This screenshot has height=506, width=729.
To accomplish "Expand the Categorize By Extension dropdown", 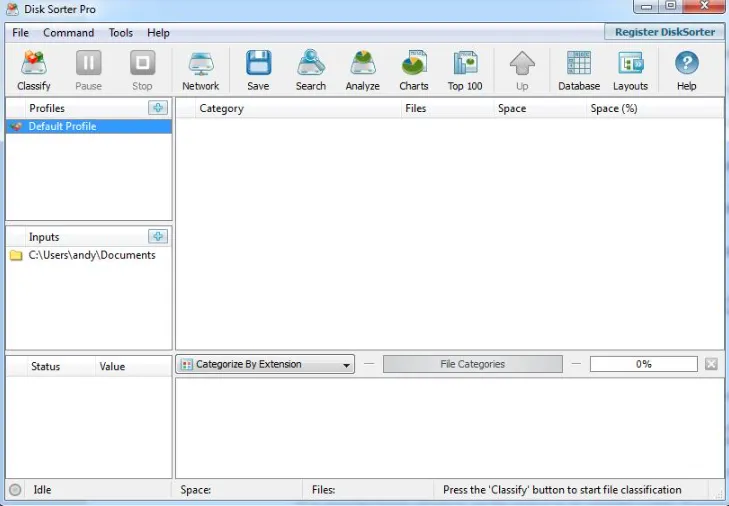I will coord(265,364).
